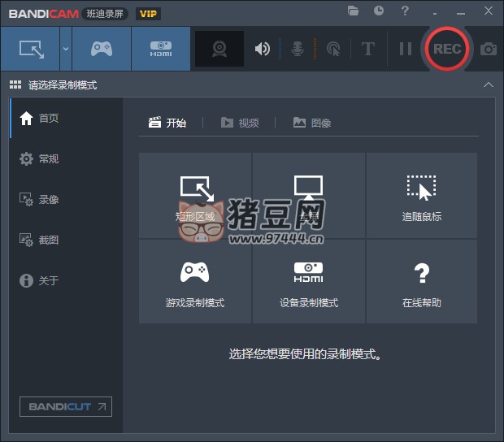Open the recording mode dropdown arrow
The height and width of the screenshot is (442, 504).
[x=65, y=49]
